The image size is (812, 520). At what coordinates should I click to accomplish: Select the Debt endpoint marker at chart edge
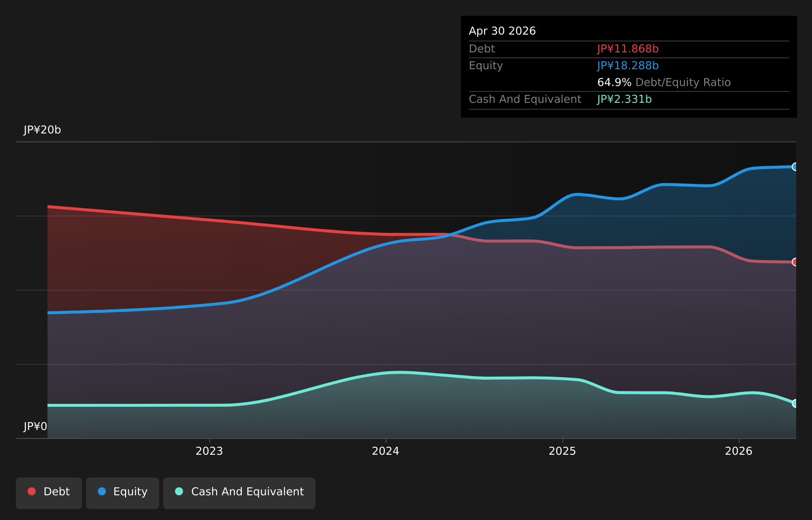click(x=795, y=262)
